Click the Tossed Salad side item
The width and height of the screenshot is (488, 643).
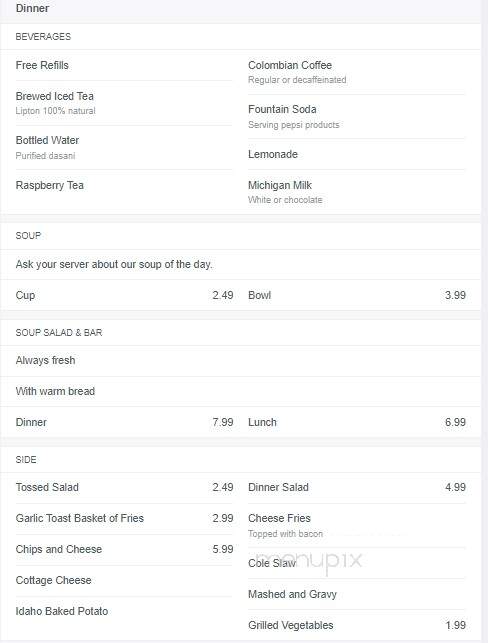point(47,487)
